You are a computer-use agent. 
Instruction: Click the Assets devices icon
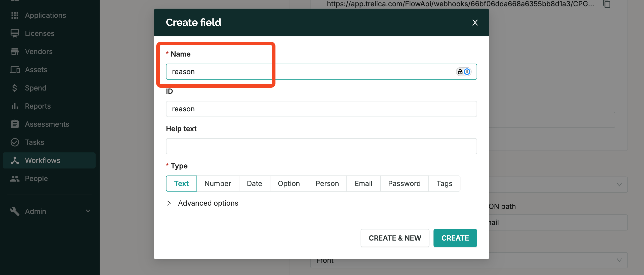point(15,70)
